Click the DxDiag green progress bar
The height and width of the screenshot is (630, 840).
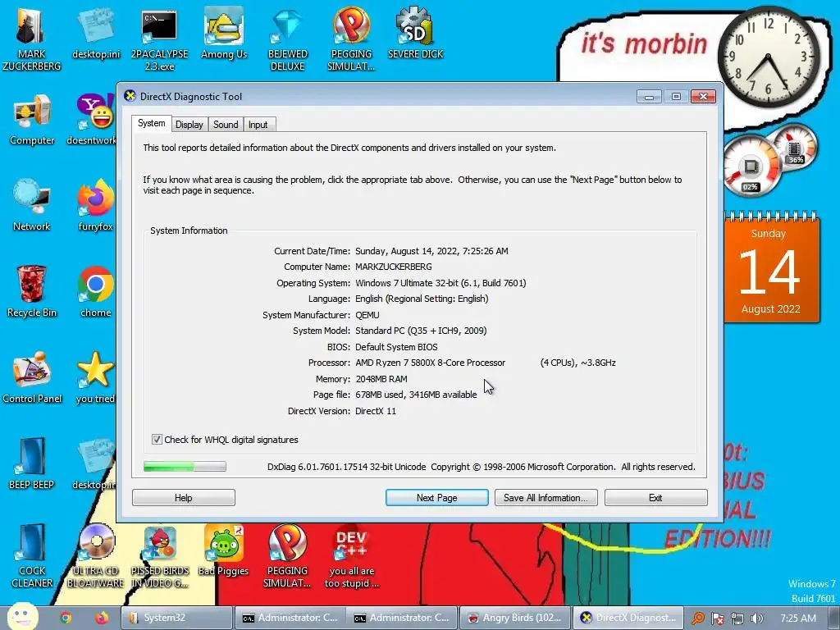(x=185, y=467)
